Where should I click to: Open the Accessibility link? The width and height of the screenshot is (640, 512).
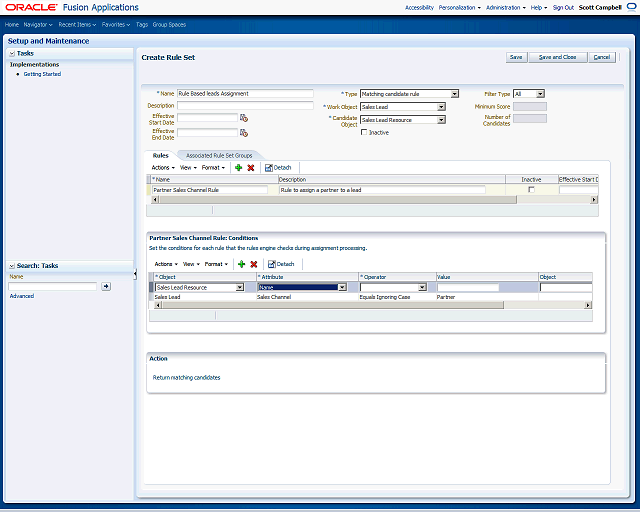click(419, 7)
